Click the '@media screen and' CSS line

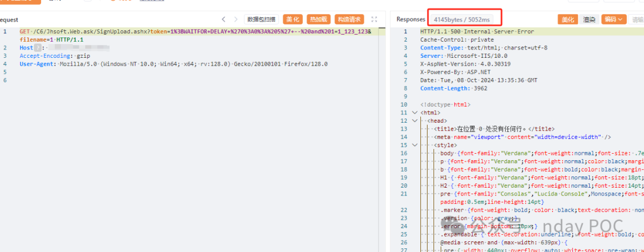pyautogui.click(x=505, y=242)
